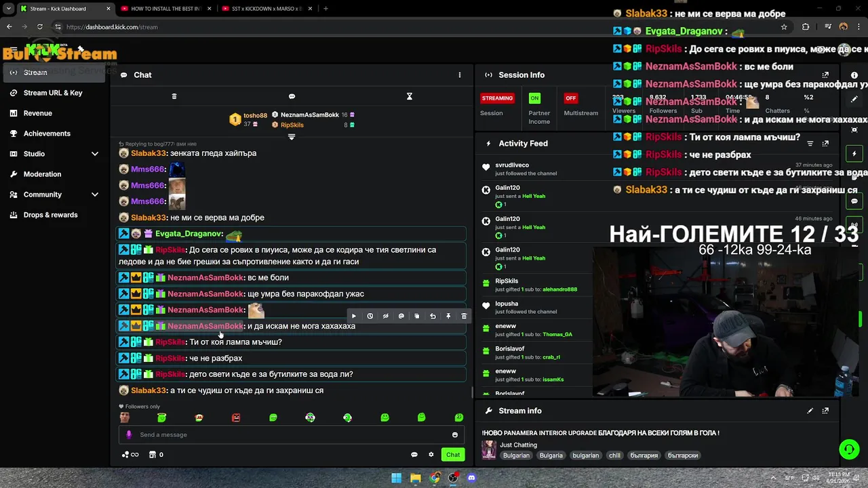
Task: Click the lightning bolt icon in right toolbar
Action: pos(854,154)
